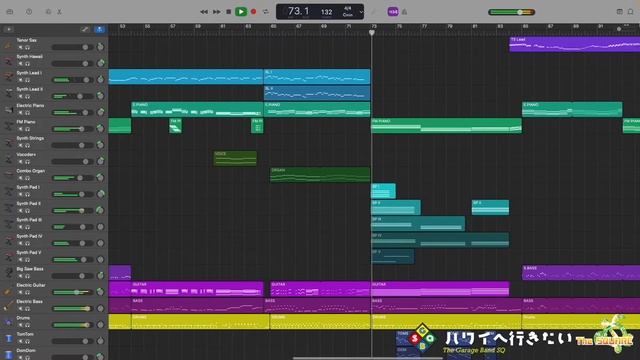Click the horizontal scrollbar at the bottom
The height and width of the screenshot is (360, 640).
368,358
